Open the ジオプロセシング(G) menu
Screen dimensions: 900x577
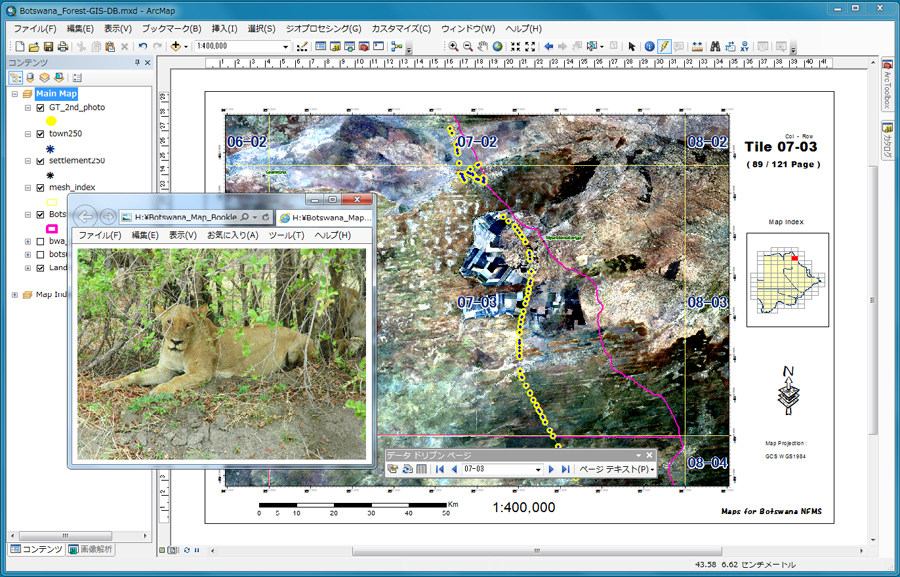tap(324, 29)
